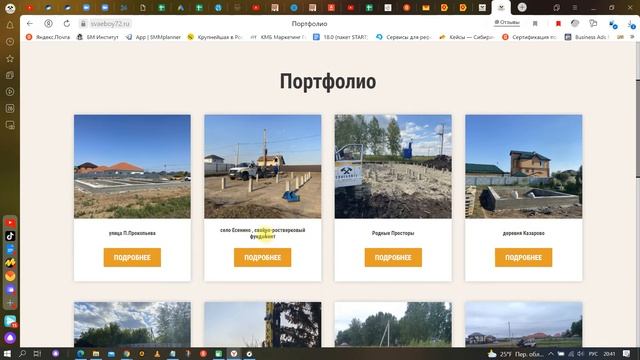The width and height of the screenshot is (640, 360).
Task: Open село Есенино pile foundation photo
Action: 262,167
